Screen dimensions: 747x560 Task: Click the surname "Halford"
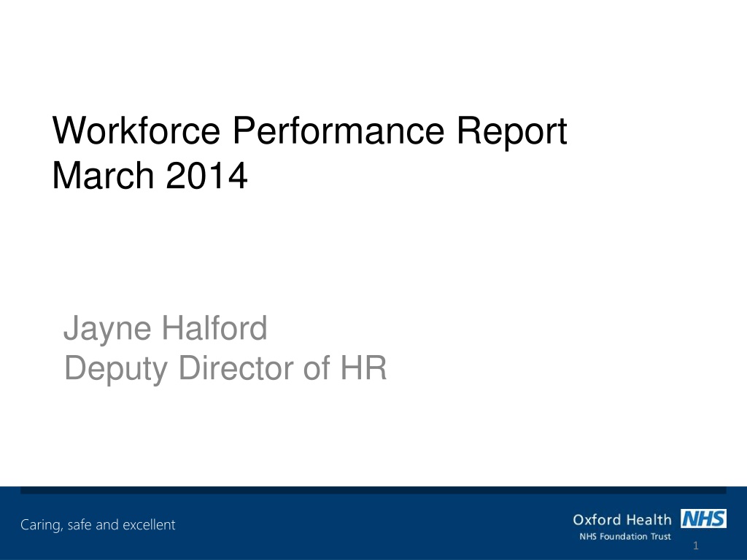tap(214, 327)
